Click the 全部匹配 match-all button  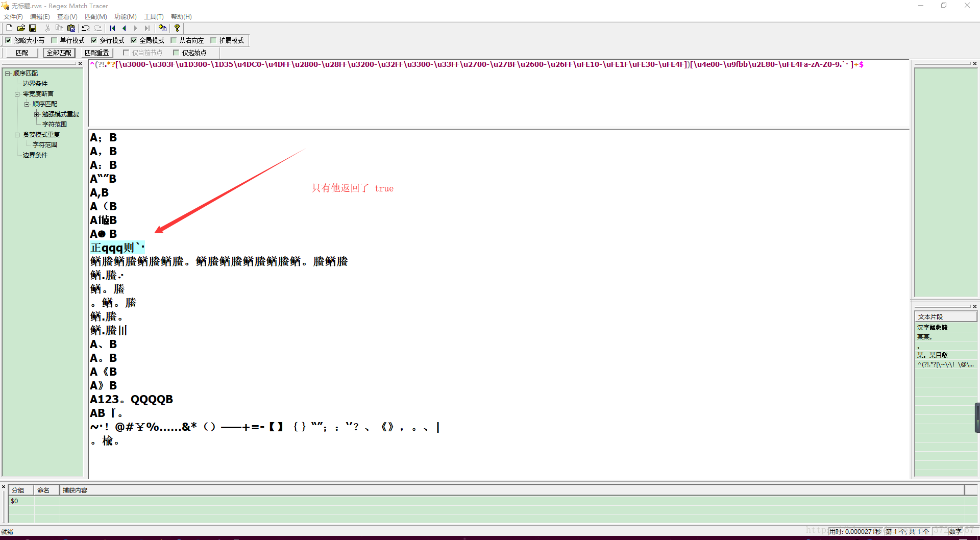pos(59,53)
